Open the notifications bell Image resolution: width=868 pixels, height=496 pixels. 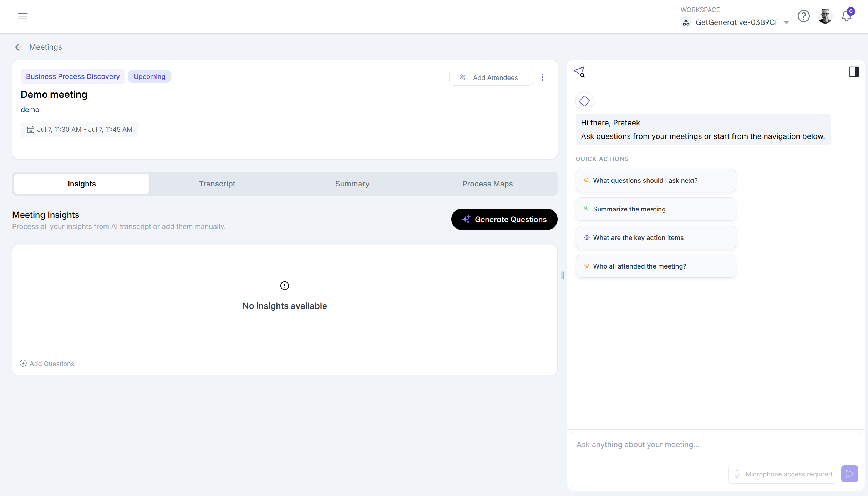click(x=847, y=16)
